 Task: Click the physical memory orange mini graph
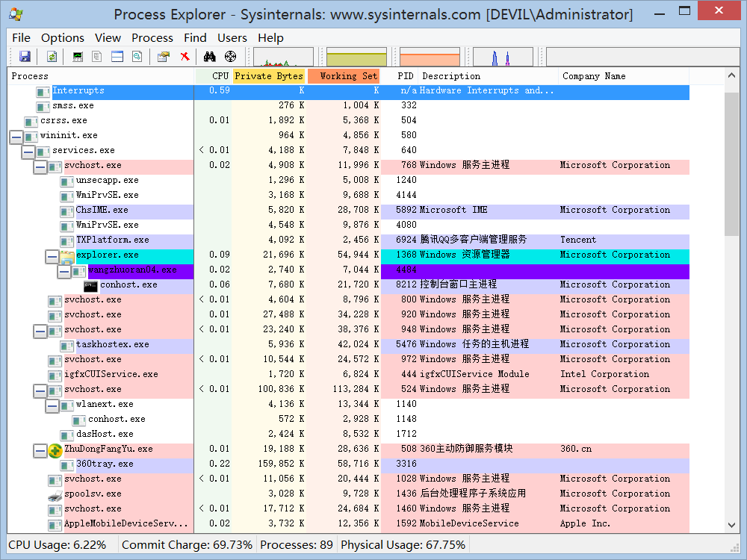tap(430, 57)
